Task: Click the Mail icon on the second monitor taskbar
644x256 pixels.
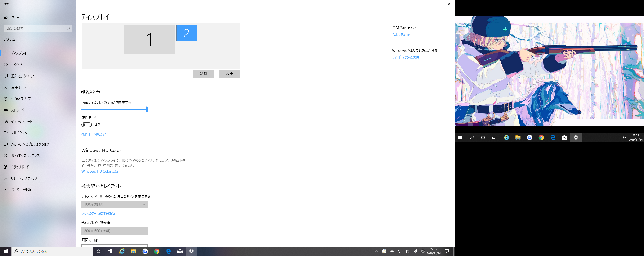Action: (x=564, y=137)
